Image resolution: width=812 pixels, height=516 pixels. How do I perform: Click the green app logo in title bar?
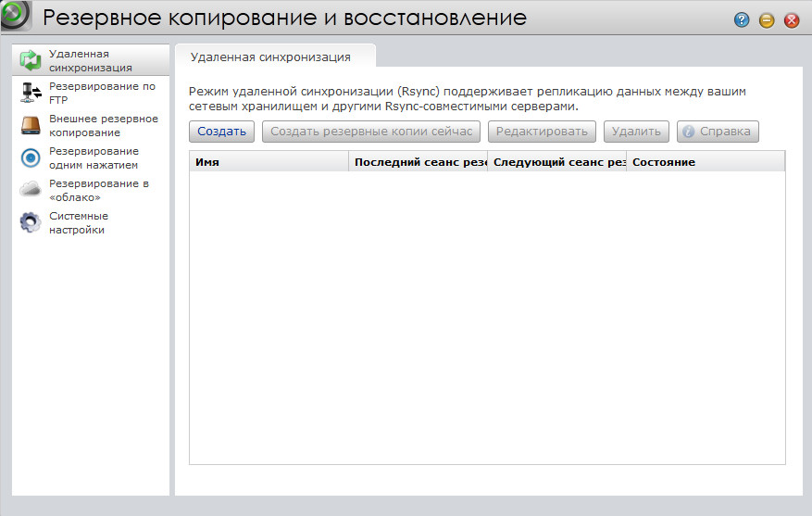pyautogui.click(x=16, y=17)
